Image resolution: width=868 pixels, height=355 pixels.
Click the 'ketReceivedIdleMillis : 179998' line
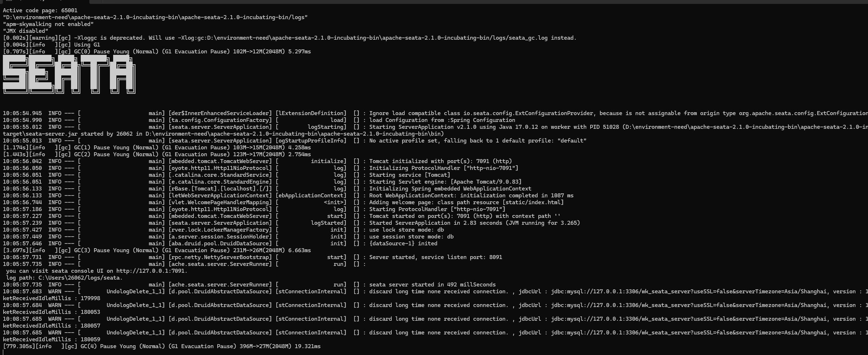point(52,298)
